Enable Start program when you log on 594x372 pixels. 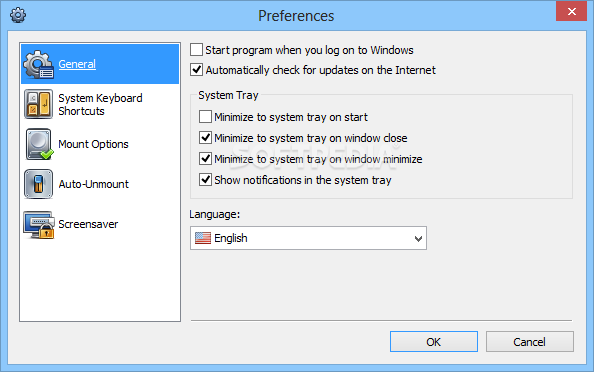pos(196,50)
